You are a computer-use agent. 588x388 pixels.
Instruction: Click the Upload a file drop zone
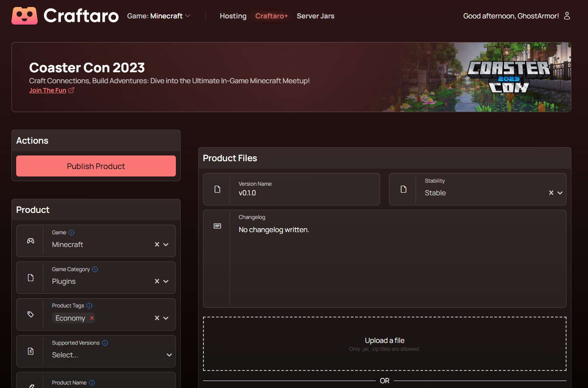click(385, 344)
